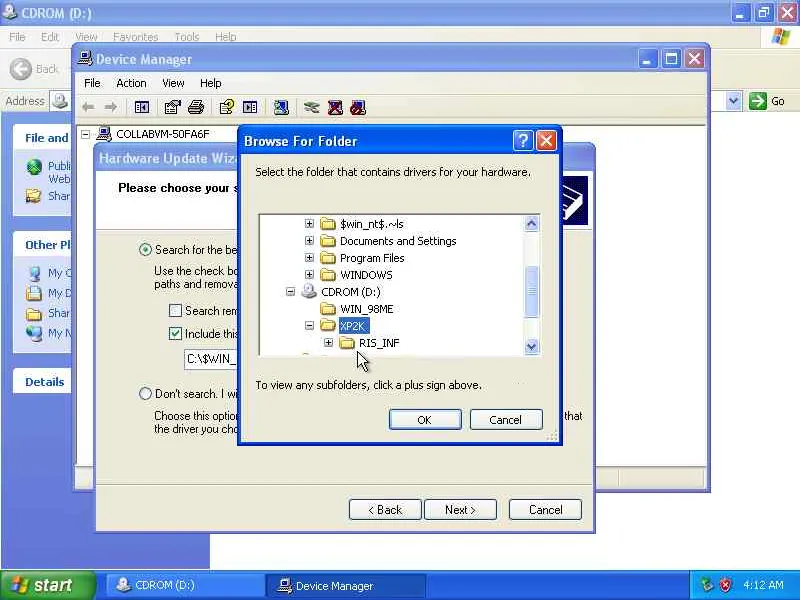Click the green Go arrow in CDROM window
This screenshot has width=800, height=600.
coord(758,101)
